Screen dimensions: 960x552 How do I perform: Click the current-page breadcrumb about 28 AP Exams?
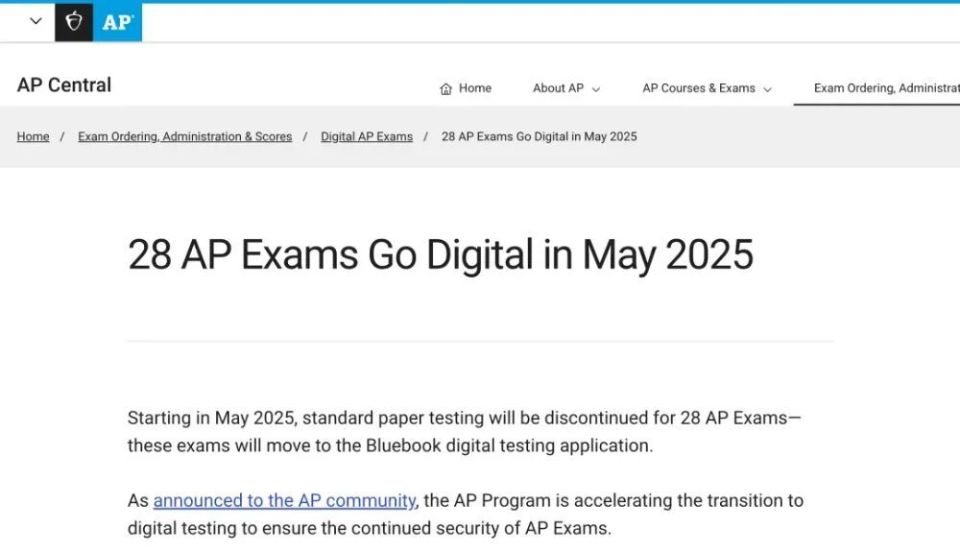click(539, 136)
